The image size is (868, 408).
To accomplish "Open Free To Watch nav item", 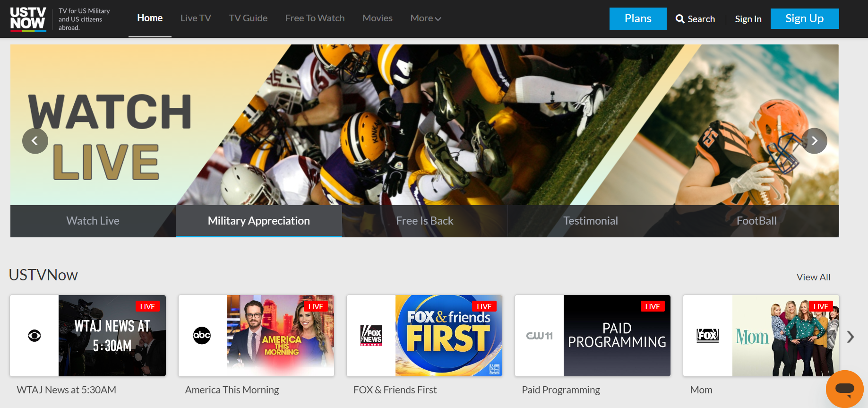I will (315, 18).
